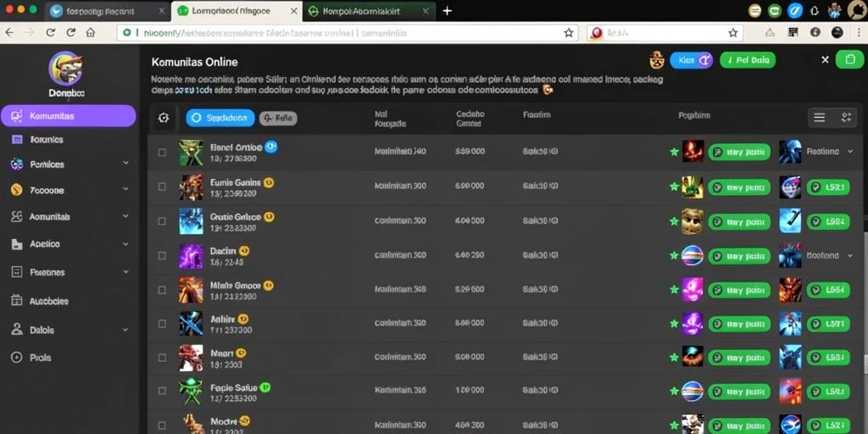Tick the checkbox for the Banel Ontioe row

(x=162, y=153)
